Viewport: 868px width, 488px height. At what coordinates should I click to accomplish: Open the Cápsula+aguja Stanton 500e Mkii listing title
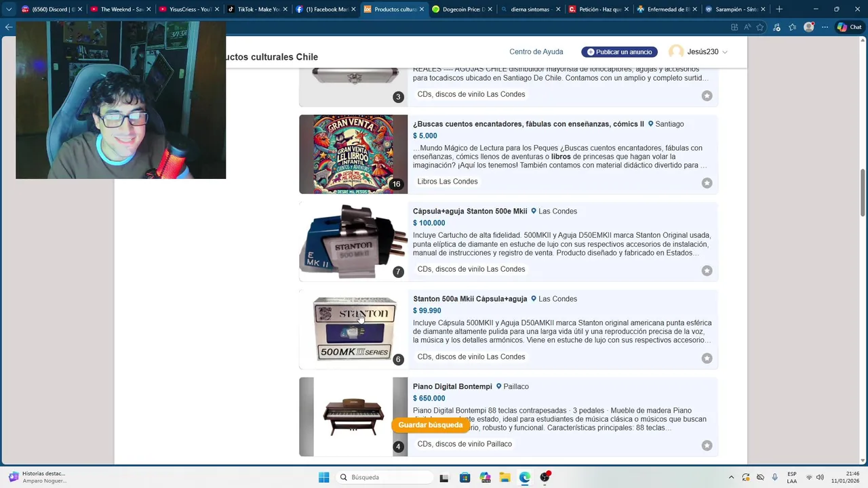pos(470,211)
